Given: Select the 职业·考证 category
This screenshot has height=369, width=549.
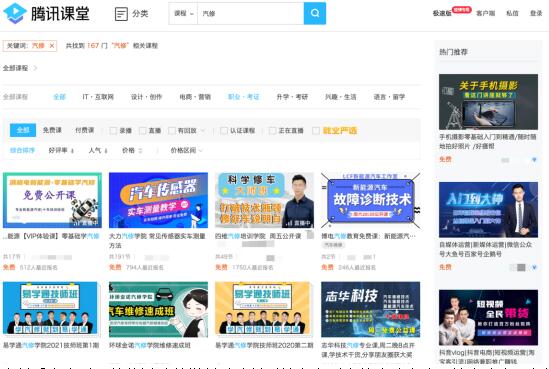Looking at the screenshot, I should 243,97.
